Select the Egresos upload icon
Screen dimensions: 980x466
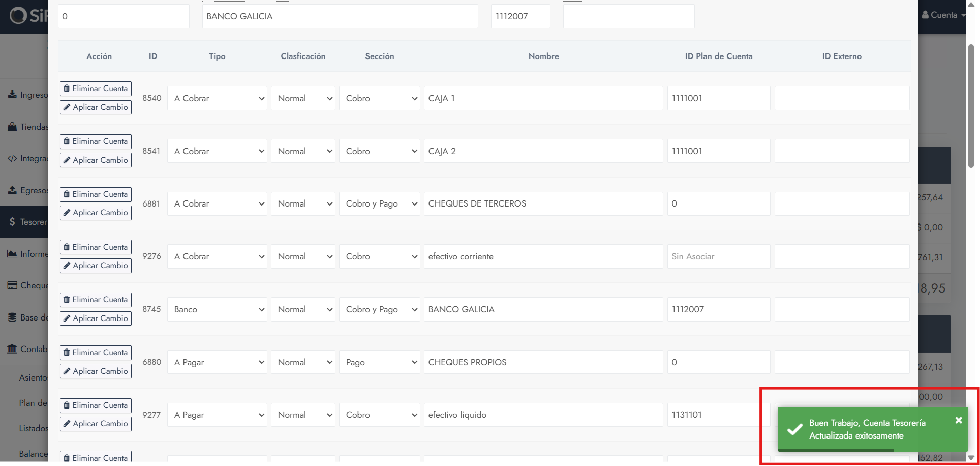[x=12, y=190]
